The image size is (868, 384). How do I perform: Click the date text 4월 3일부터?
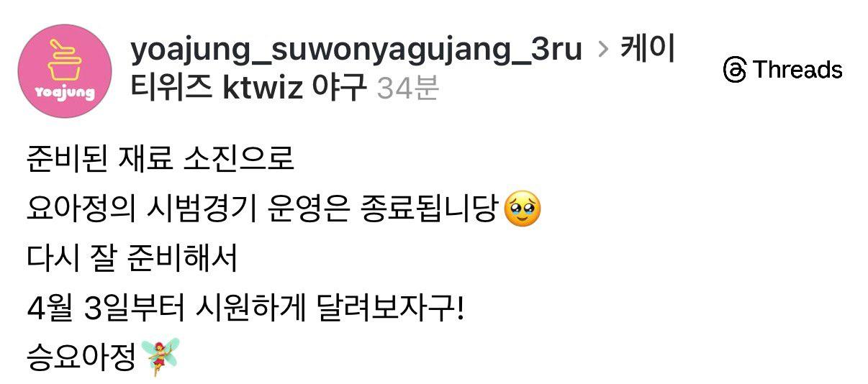point(106,309)
